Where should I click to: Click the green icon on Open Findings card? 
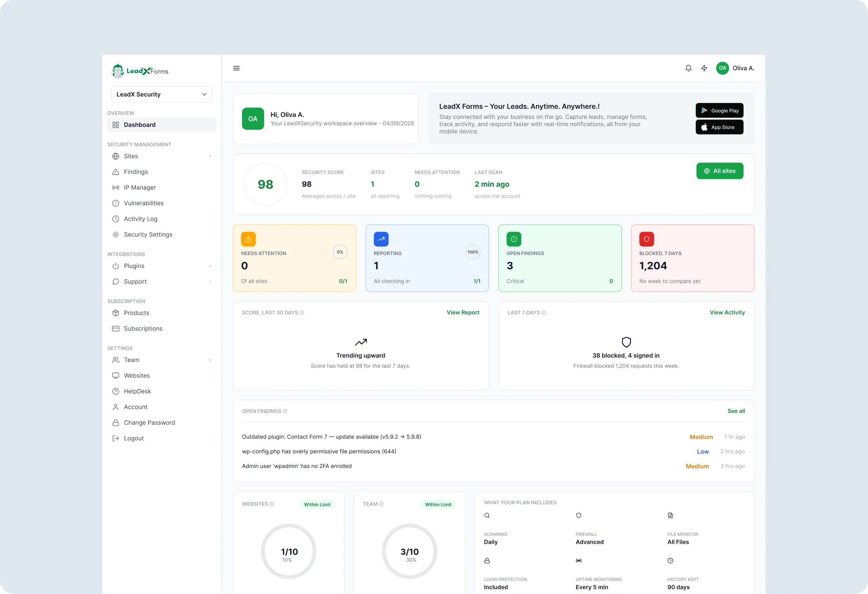point(514,239)
